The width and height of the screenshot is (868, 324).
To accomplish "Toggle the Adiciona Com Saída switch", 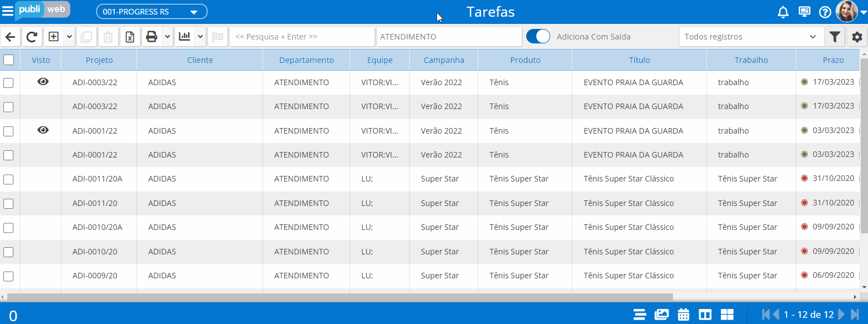I will click(x=538, y=37).
